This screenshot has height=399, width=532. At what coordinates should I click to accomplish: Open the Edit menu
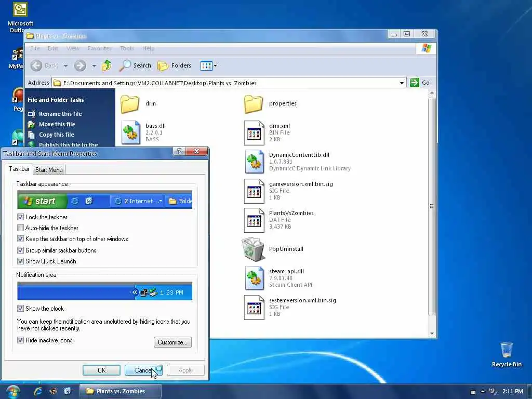point(52,48)
